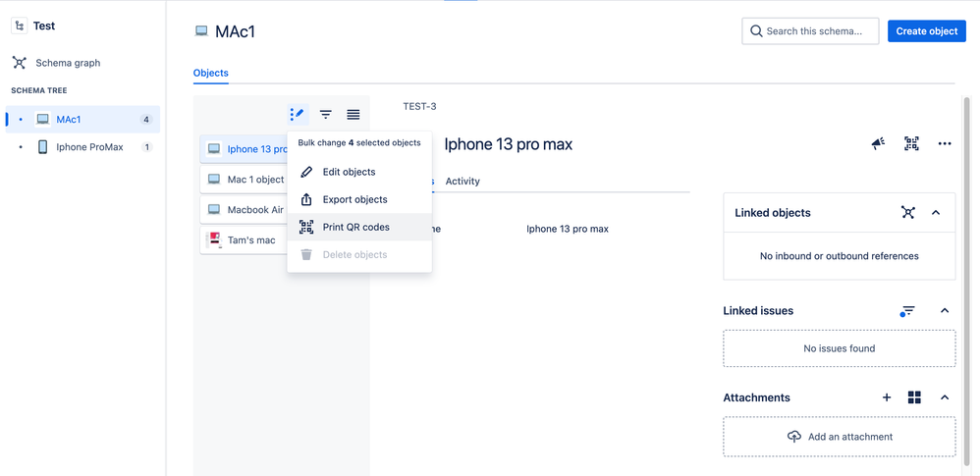
Task: Open the three-dot more actions menu
Action: point(945,143)
